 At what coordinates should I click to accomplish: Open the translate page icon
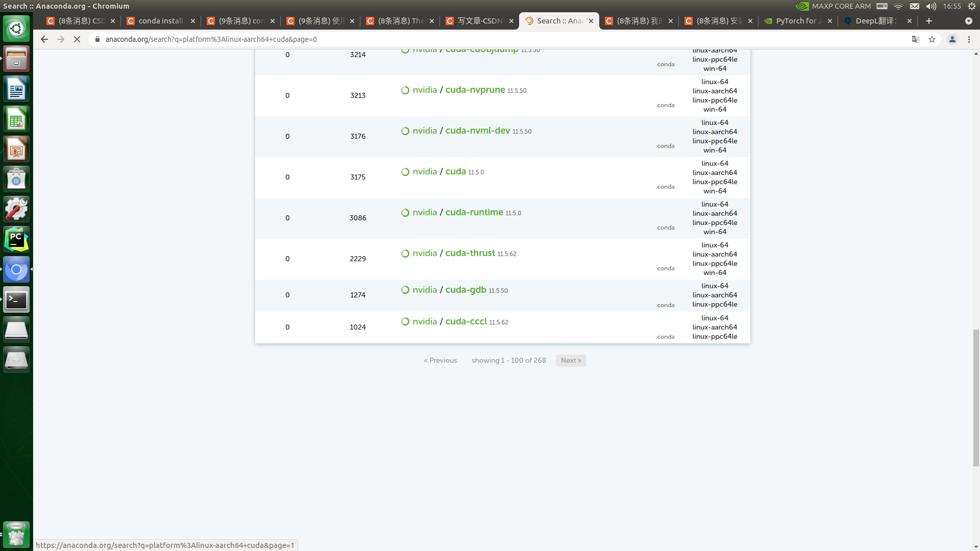tap(916, 39)
